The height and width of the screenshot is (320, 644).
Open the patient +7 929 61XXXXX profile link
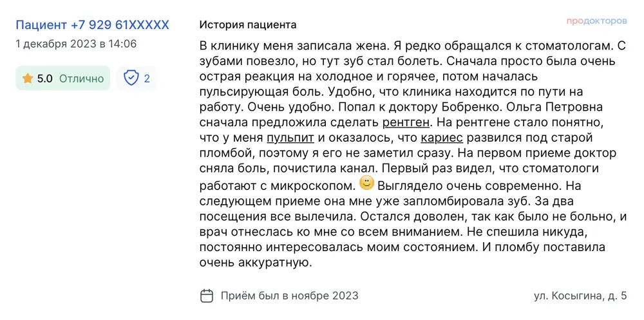[92, 25]
